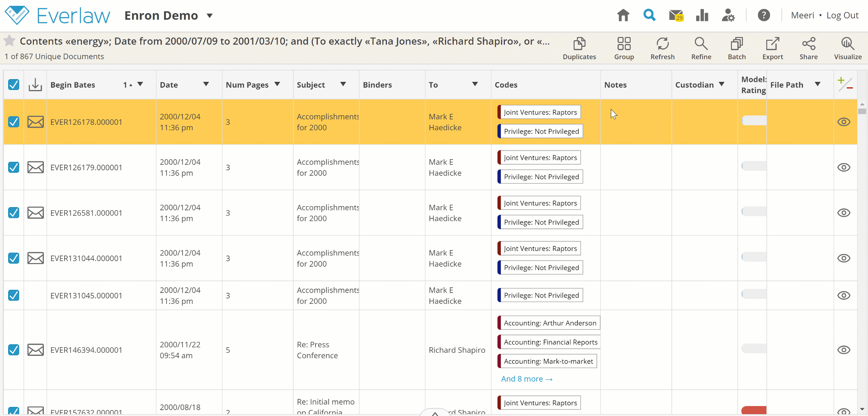Toggle the select-all checkbox in header
The image size is (868, 416).
coord(14,85)
